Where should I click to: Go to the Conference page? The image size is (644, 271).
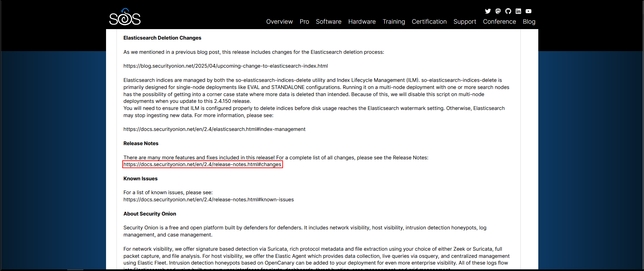coord(499,22)
